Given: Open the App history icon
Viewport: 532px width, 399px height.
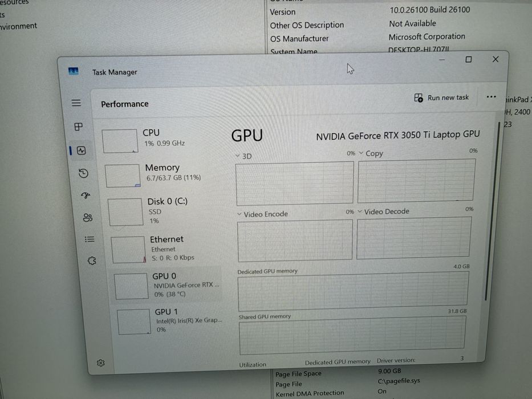Looking at the screenshot, I should (83, 173).
